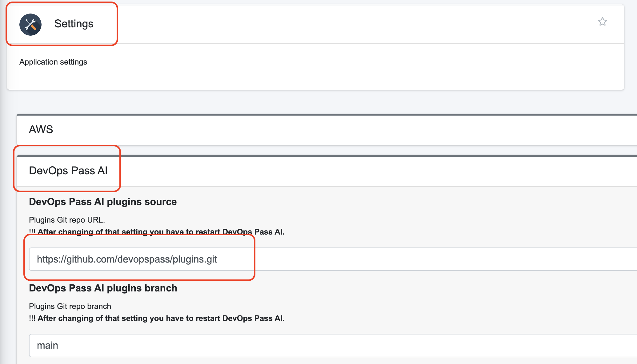This screenshot has height=364, width=637.
Task: Click the DevOps Pass AI header text
Action: tap(68, 171)
